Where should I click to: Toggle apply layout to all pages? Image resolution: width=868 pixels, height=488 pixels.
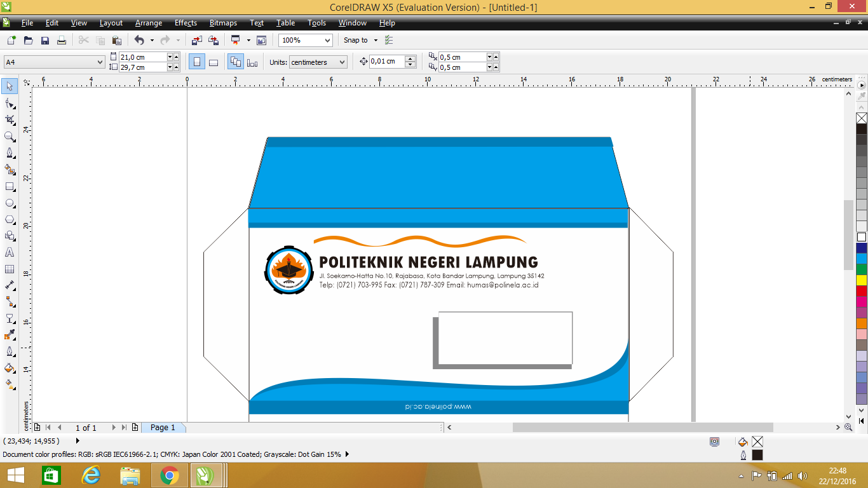pos(236,62)
